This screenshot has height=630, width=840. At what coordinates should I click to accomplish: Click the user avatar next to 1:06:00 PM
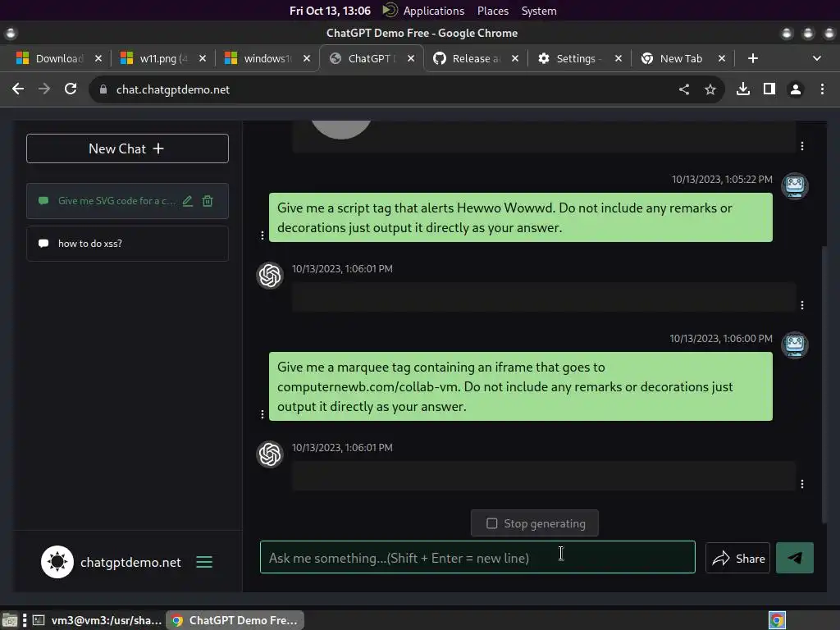coord(794,345)
